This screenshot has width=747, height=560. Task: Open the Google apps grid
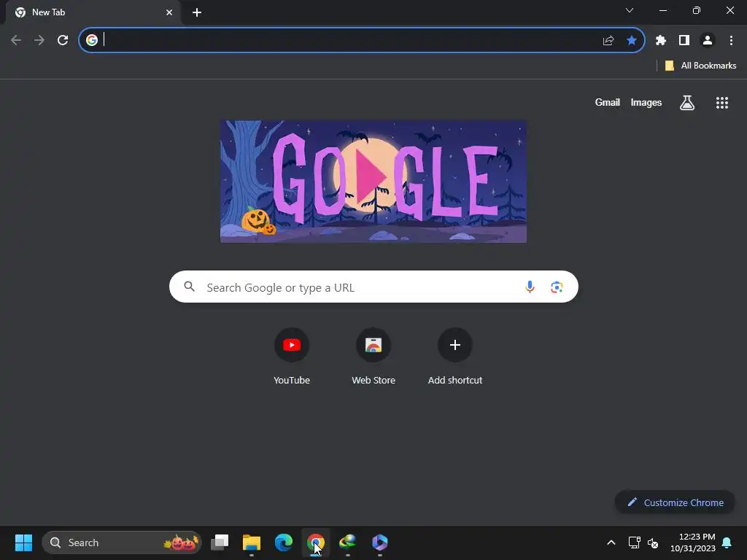pyautogui.click(x=722, y=102)
